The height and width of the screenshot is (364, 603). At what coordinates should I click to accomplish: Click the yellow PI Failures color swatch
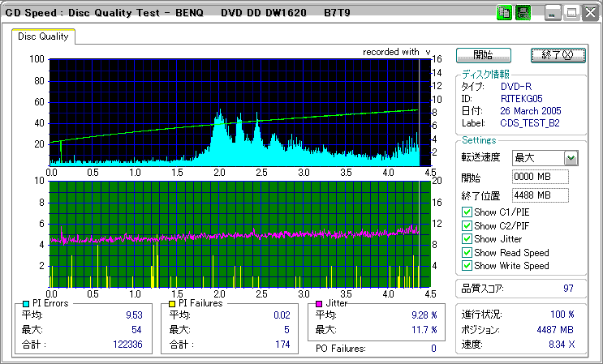pos(172,304)
